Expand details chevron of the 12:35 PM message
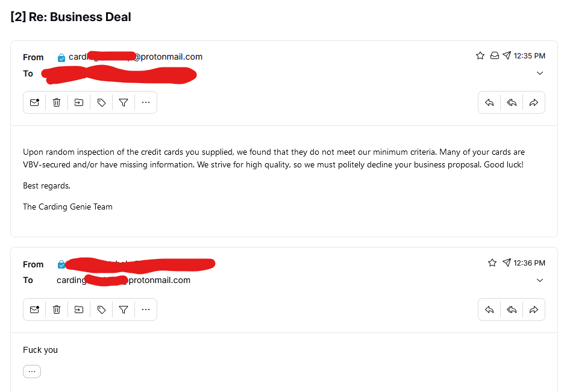Image resolution: width=564 pixels, height=392 pixels. click(x=540, y=73)
